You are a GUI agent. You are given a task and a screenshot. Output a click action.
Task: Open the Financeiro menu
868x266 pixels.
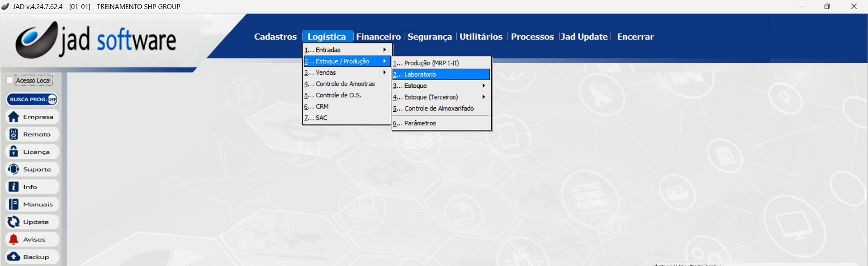[x=378, y=37]
